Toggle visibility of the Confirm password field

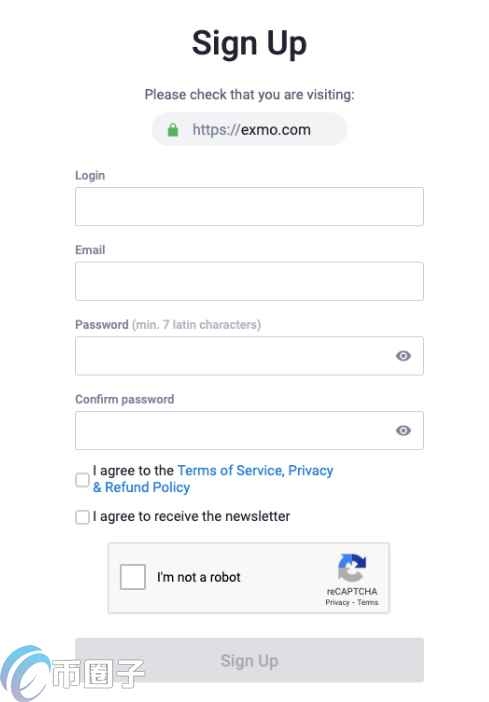coord(403,430)
